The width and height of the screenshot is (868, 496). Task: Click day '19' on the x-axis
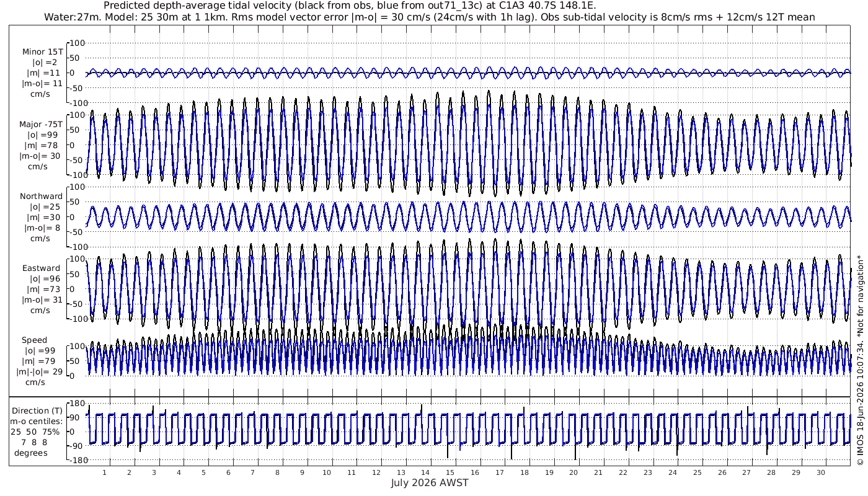click(x=549, y=472)
